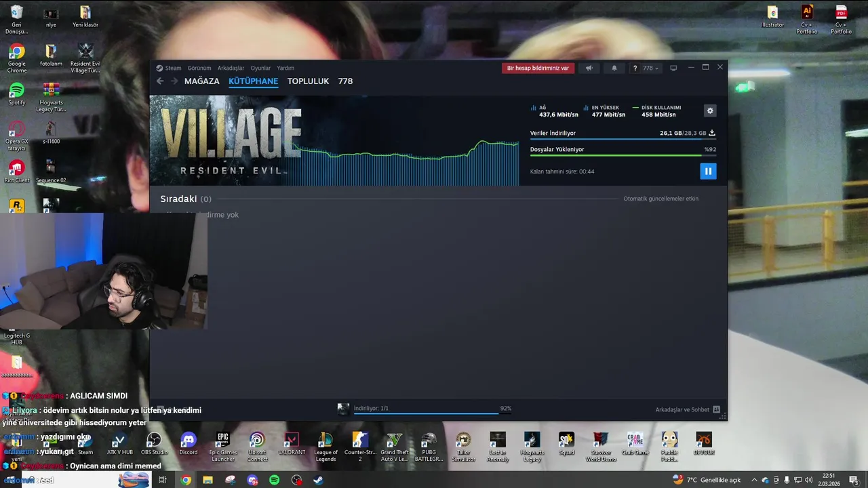Click the Dosyalar Yükleniyor progress bar

pyautogui.click(x=623, y=155)
